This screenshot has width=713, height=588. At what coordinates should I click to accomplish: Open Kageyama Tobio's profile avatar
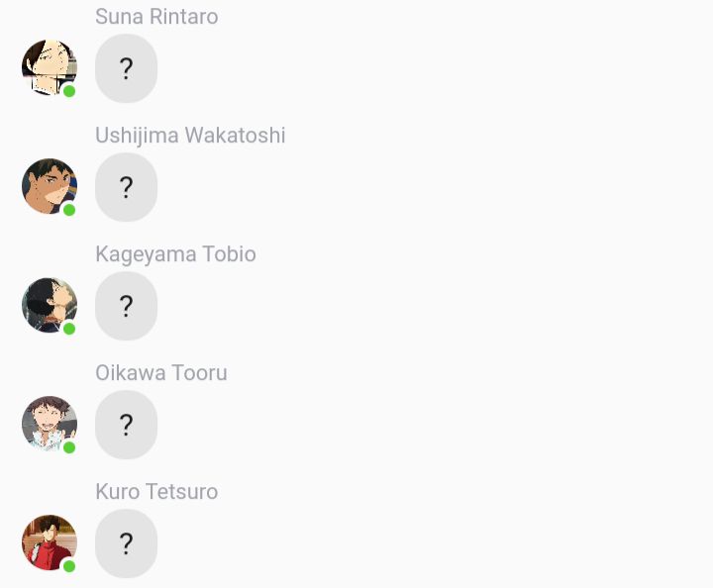[x=50, y=305]
